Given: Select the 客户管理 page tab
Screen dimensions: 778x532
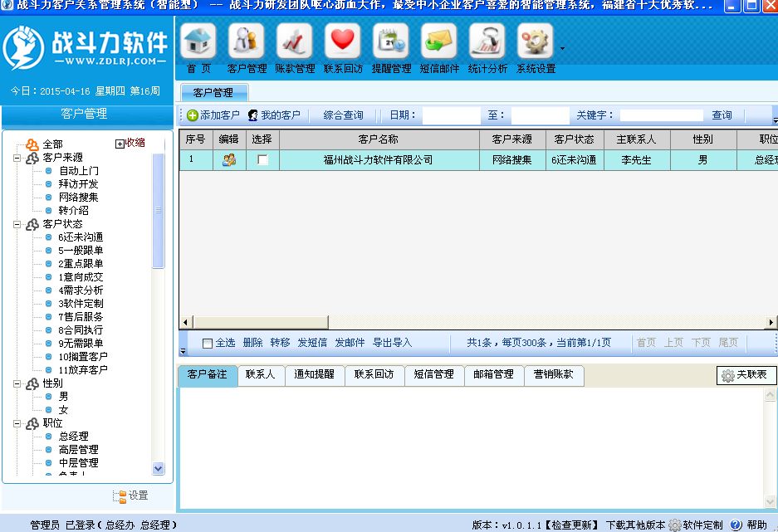Looking at the screenshot, I should pyautogui.click(x=213, y=93).
